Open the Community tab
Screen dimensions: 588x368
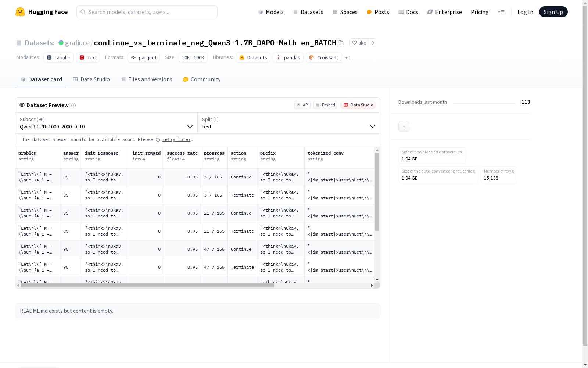[x=202, y=79]
